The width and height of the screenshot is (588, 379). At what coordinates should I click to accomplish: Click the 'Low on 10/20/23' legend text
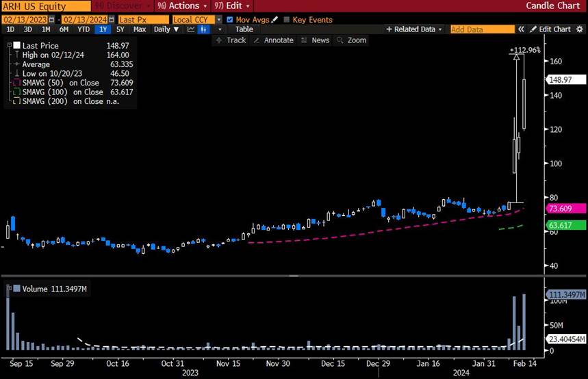pyautogui.click(x=52, y=73)
